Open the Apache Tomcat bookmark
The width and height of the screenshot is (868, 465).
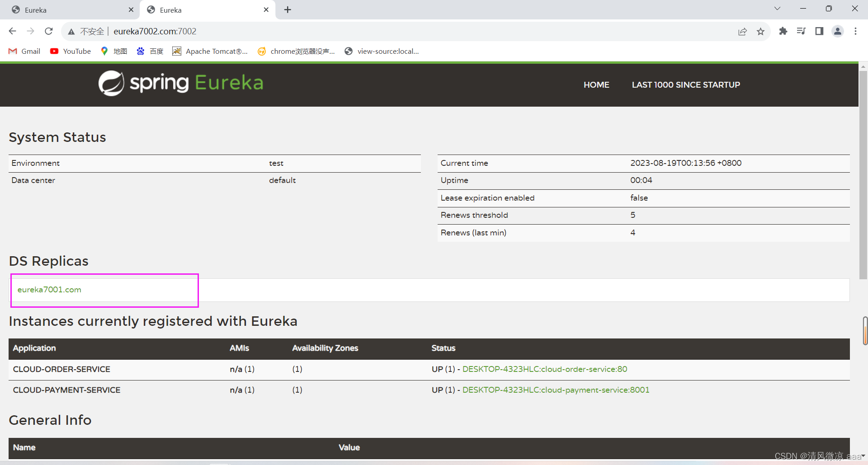click(210, 51)
